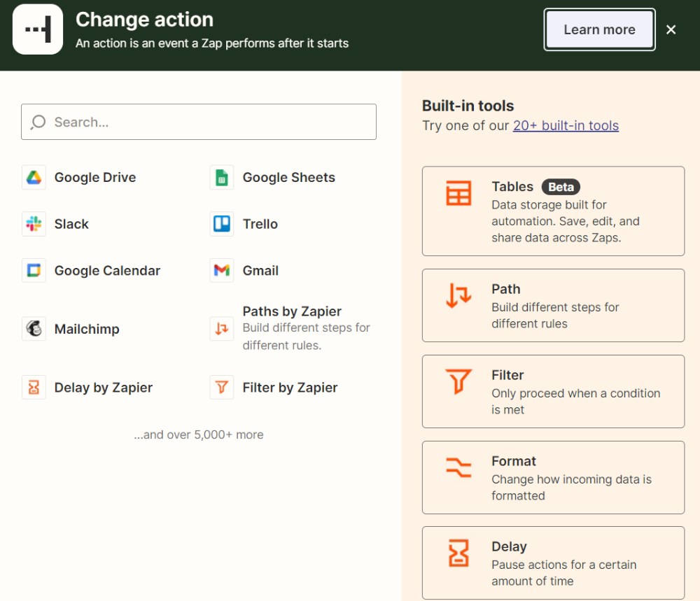The image size is (700, 601).
Task: Select the Tables Beta built-in tool card
Action: [x=553, y=211]
